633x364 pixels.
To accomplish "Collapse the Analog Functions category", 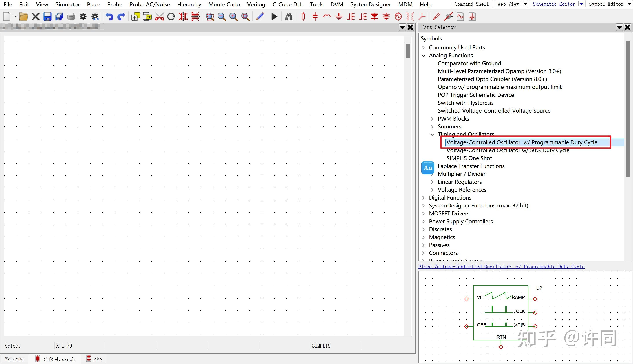I will click(424, 56).
